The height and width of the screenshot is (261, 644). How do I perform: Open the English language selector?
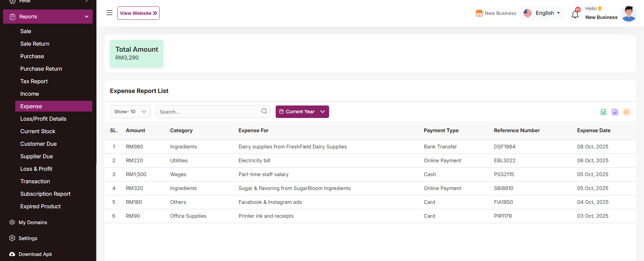(542, 13)
